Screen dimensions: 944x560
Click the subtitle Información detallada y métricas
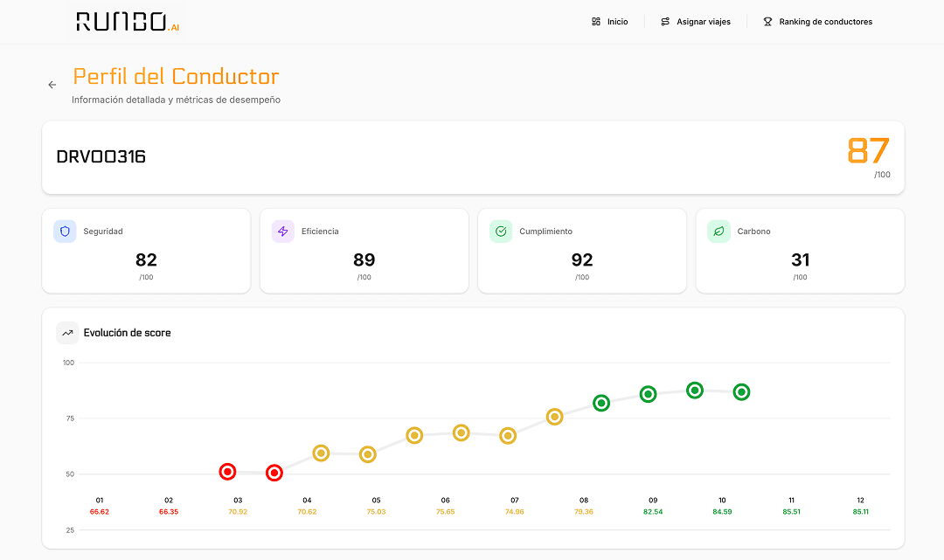(176, 100)
